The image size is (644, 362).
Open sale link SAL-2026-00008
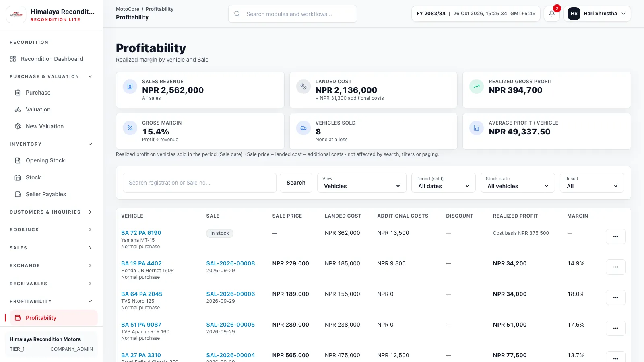(231, 263)
